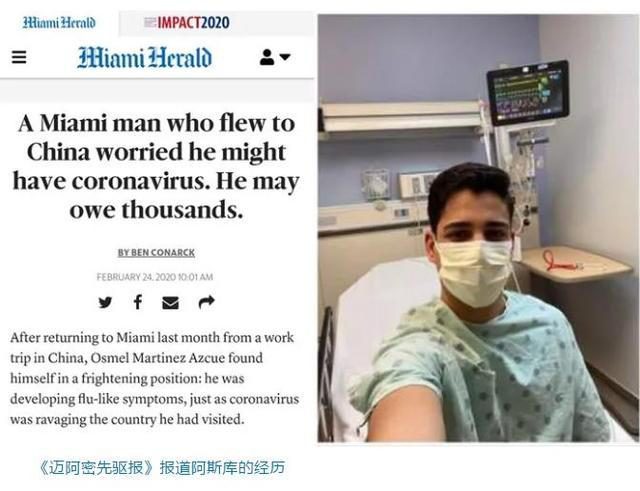Click the forward share arrow icon
The width and height of the screenshot is (640, 491).
tap(206, 302)
